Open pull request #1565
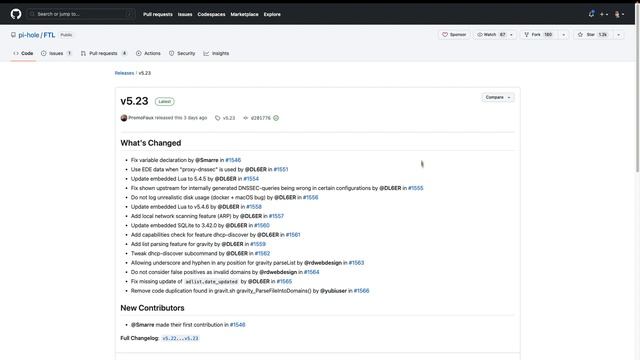The image size is (640, 360). click(x=284, y=282)
